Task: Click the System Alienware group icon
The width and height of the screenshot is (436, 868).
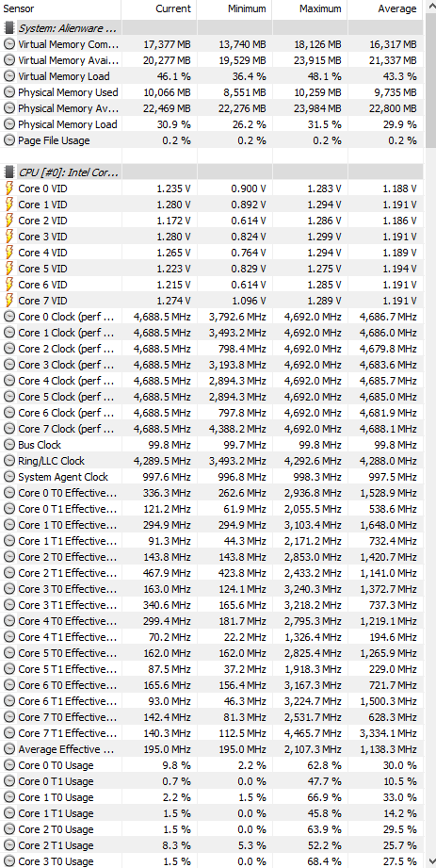Action: 8,28
